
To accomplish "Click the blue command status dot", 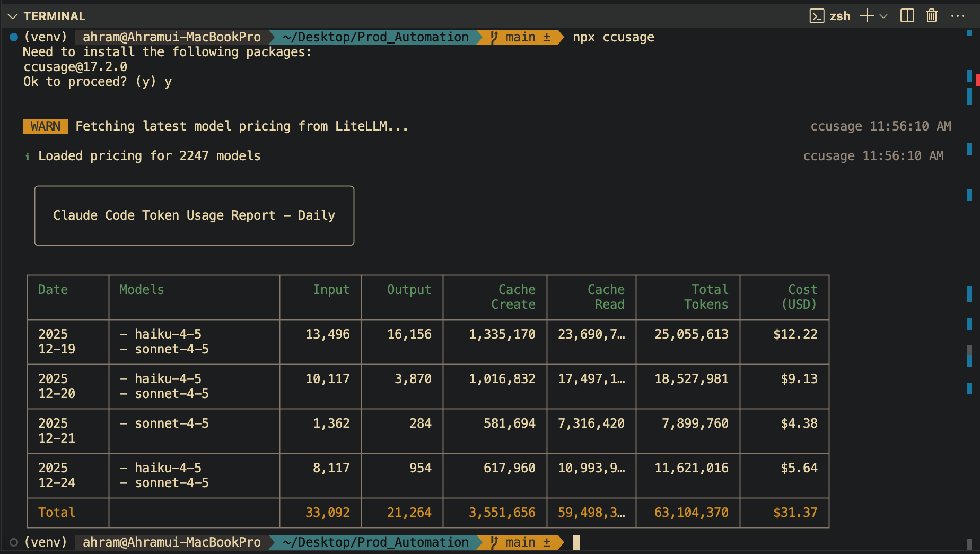I will tap(14, 37).
